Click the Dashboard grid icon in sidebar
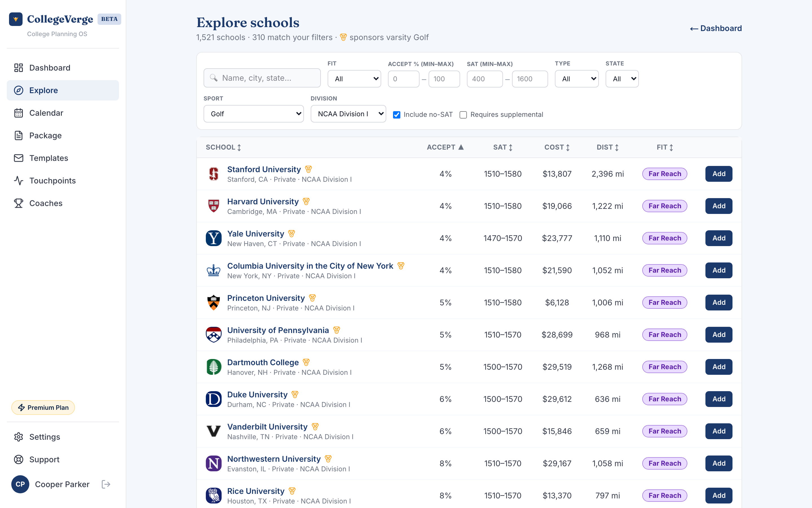Screen dimensions: 812x508 click(18, 68)
